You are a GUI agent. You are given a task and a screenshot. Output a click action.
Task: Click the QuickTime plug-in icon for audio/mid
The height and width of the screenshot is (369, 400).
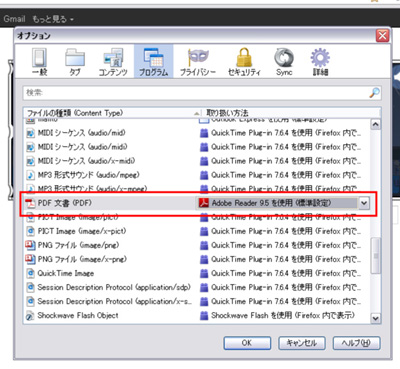click(x=204, y=133)
